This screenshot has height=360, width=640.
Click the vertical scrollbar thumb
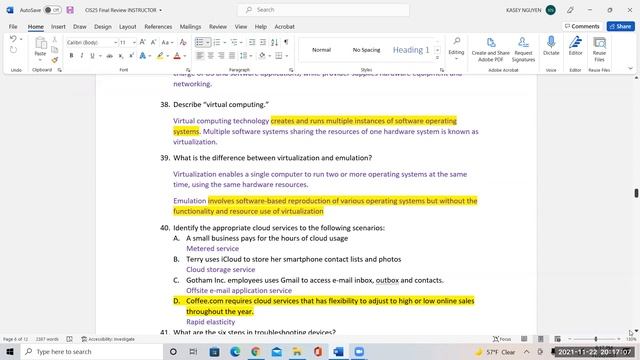pos(636,193)
